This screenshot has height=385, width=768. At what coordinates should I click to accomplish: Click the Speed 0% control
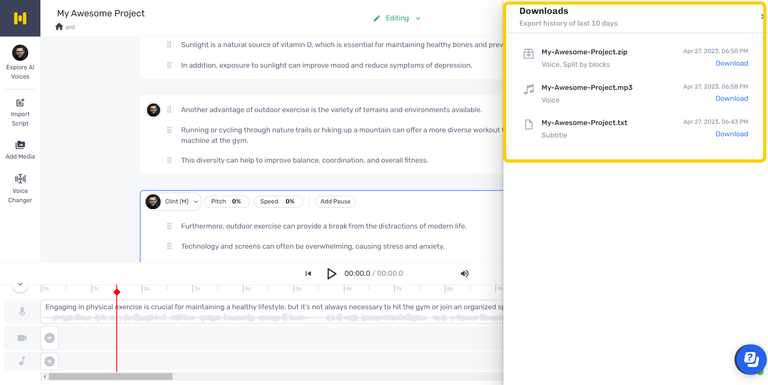tap(278, 201)
